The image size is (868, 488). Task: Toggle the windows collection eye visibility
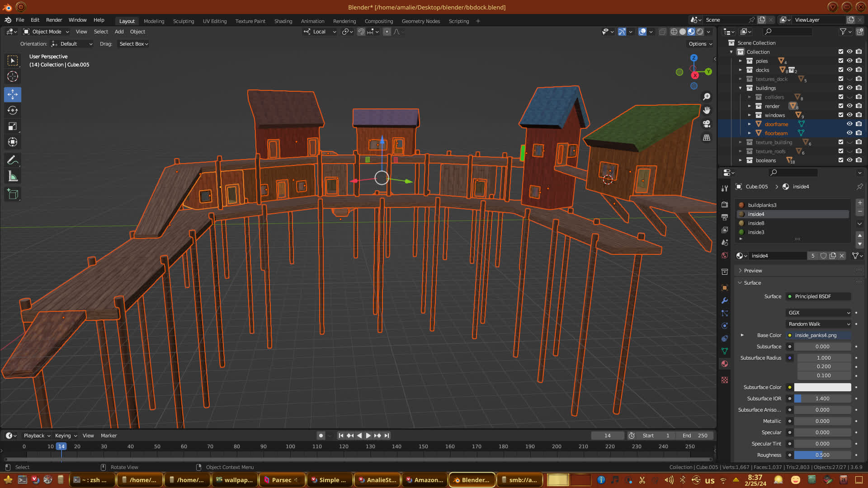tap(849, 115)
